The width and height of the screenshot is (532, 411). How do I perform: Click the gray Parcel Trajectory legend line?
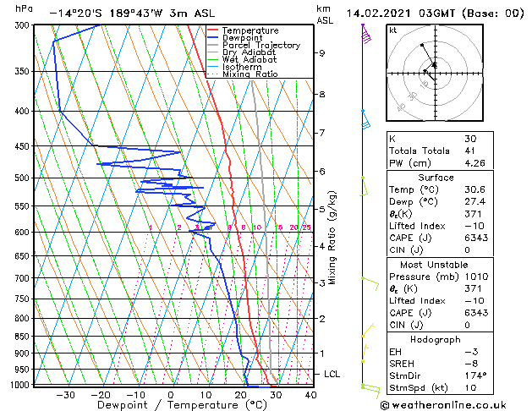pos(212,45)
